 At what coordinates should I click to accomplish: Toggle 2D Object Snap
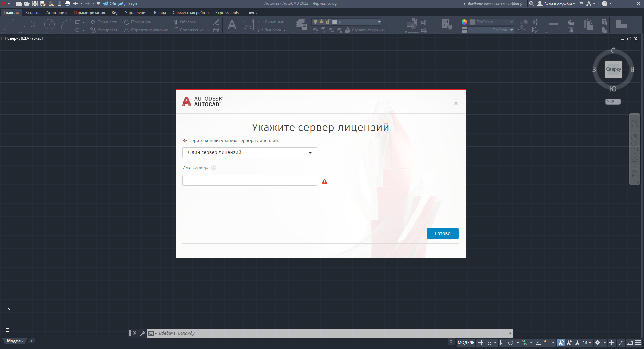547,343
